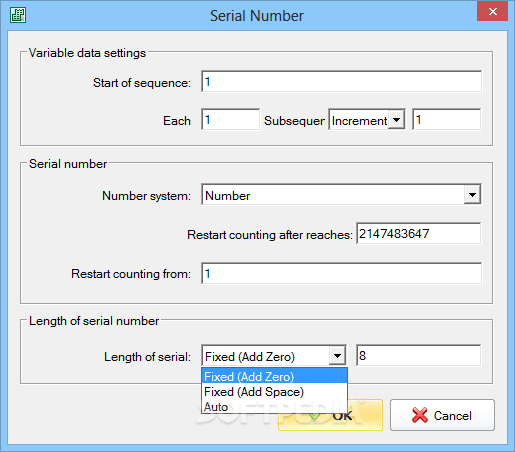515x452 pixels.
Task: Click the Restart counting after reaches field
Action: pos(419,234)
